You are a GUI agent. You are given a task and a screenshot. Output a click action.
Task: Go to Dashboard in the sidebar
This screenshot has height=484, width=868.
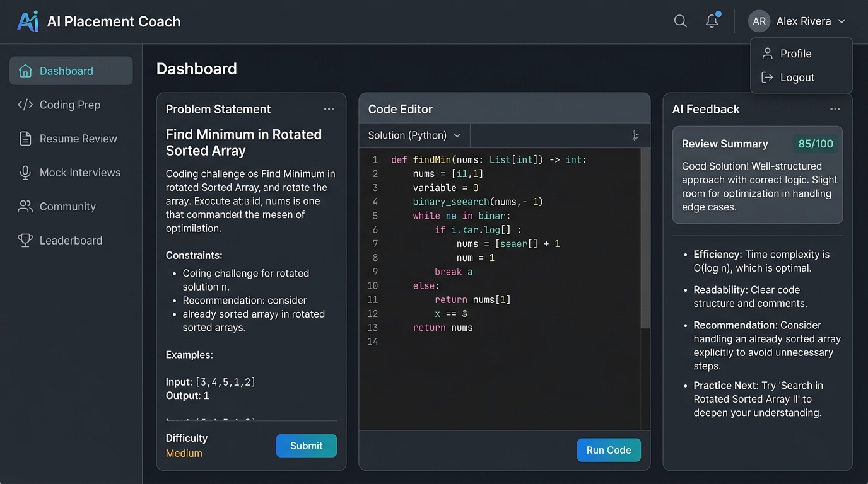pos(71,71)
